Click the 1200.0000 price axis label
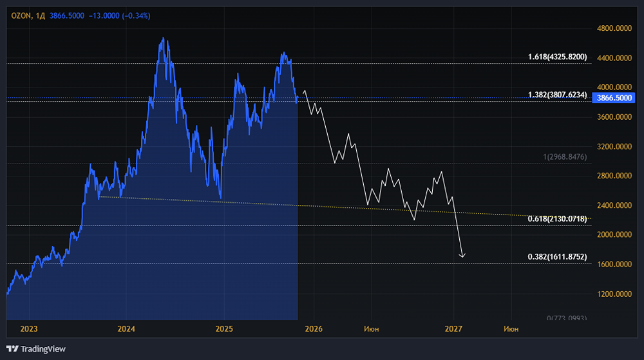Screen dimensions: 644x360 pyautogui.click(x=614, y=294)
